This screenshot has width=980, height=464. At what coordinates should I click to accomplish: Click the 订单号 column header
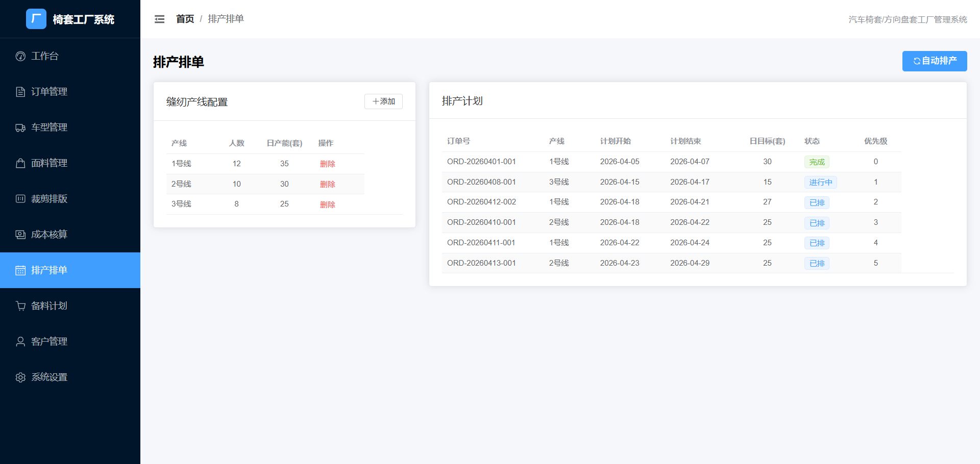458,141
